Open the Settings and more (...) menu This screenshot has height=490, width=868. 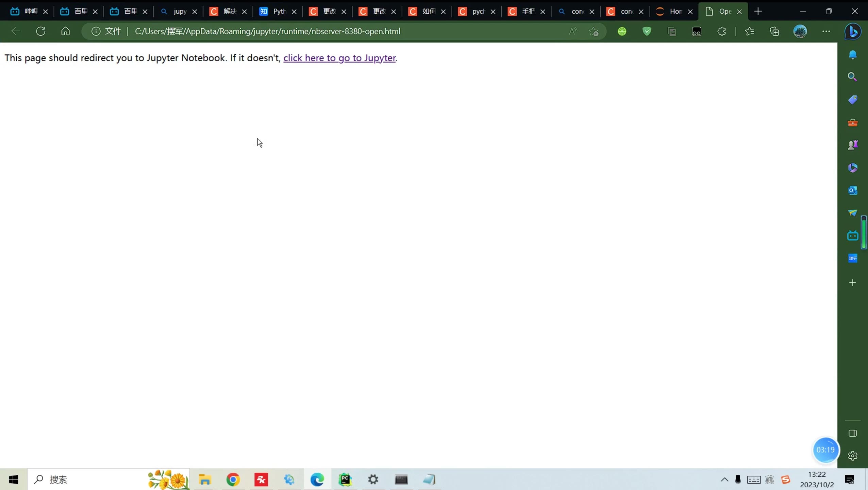(826, 31)
